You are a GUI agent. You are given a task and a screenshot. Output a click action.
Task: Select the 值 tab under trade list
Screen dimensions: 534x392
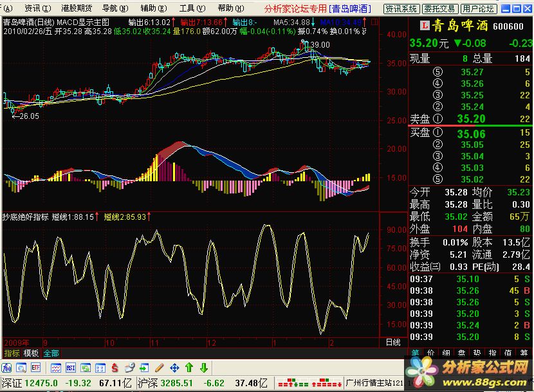click(x=508, y=353)
